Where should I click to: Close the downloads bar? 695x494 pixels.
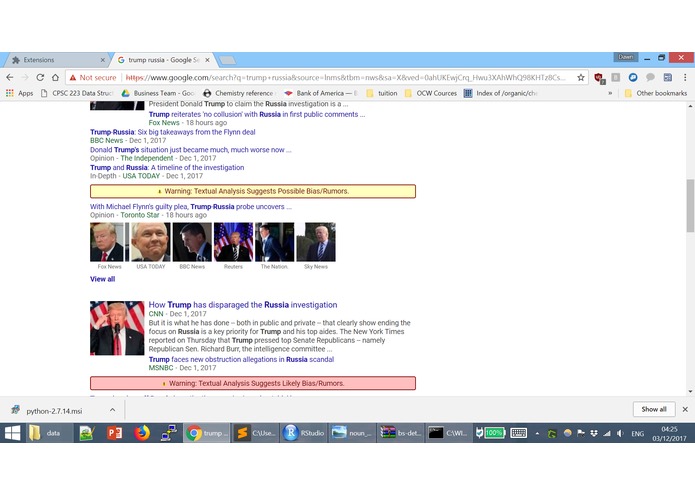point(685,409)
